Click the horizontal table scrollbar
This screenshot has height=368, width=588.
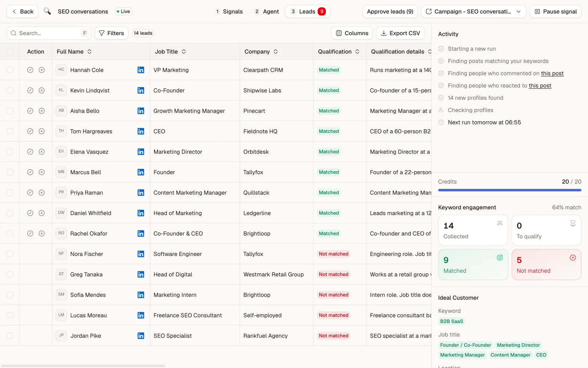[x=83, y=366]
